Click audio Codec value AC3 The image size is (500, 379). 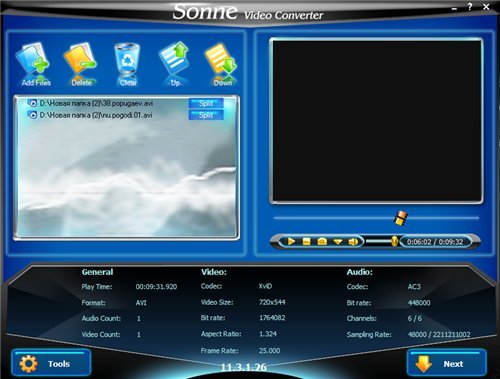pyautogui.click(x=414, y=287)
